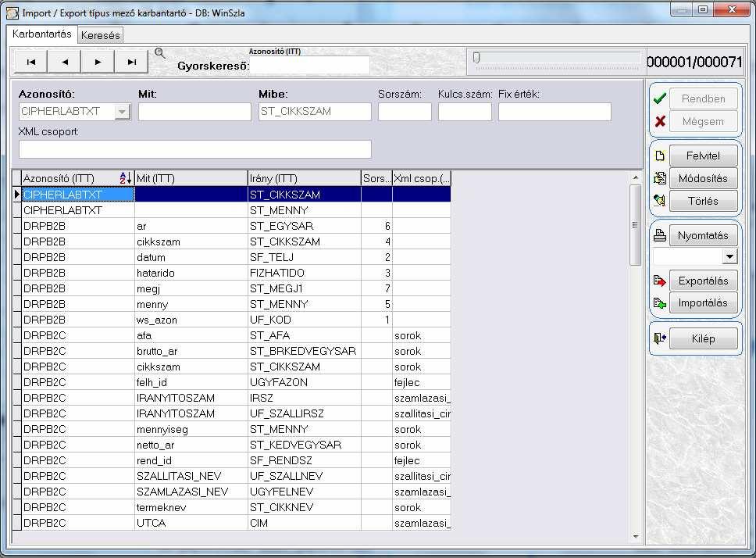The image size is (756, 558).
Task: Click into the XML csoport input field
Action: point(194,149)
